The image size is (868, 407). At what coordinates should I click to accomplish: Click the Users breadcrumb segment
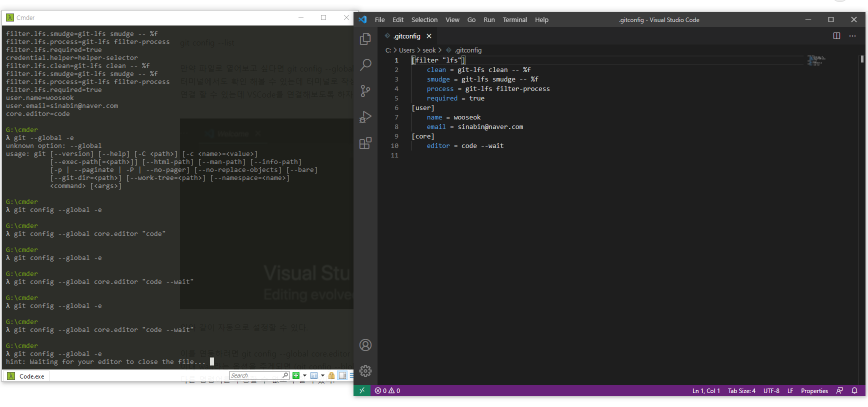point(406,50)
